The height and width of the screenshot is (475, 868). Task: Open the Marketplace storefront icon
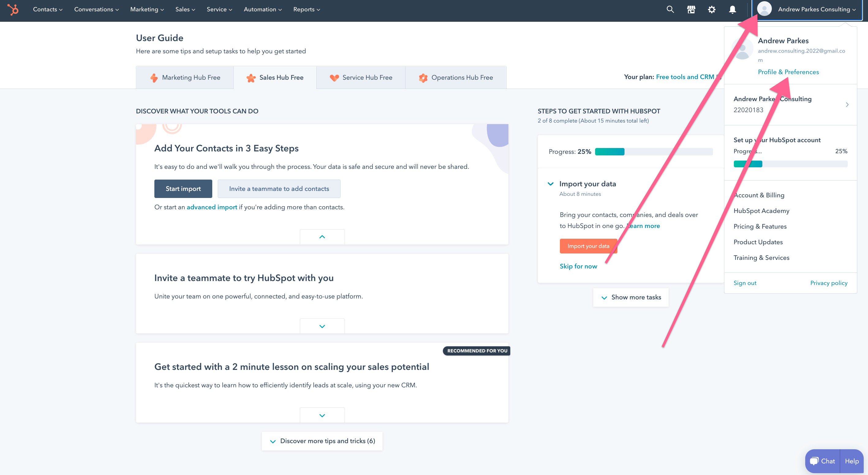[691, 9]
